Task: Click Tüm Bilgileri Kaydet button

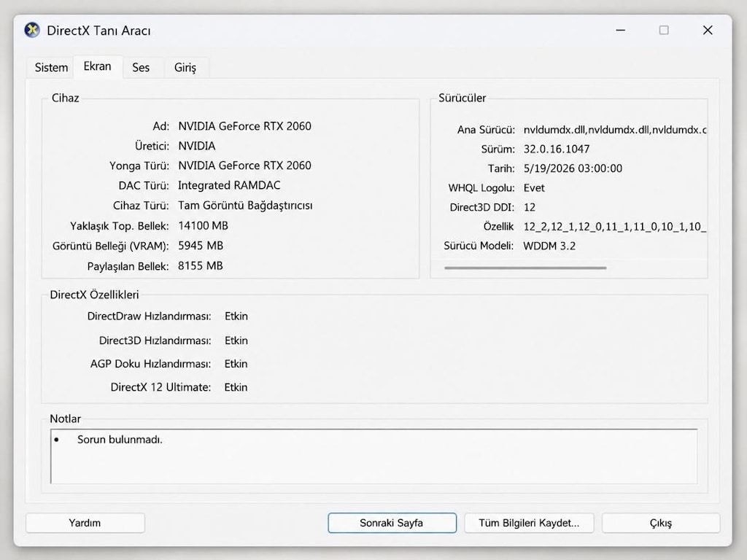Action: (529, 523)
